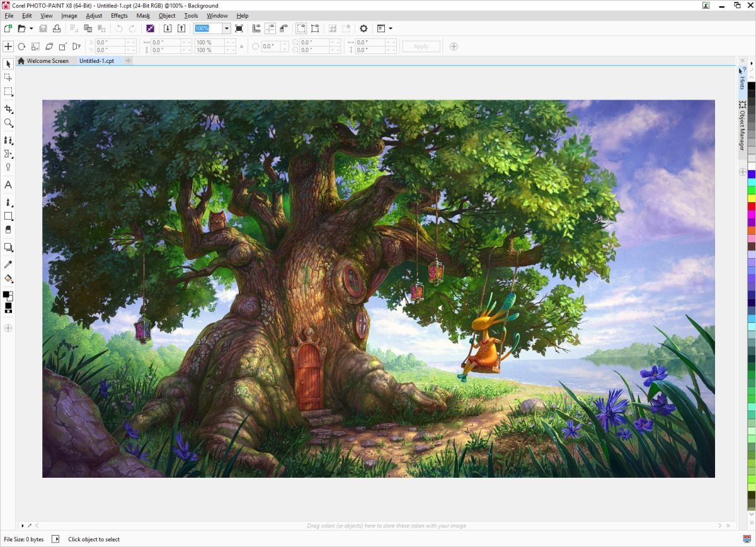This screenshot has height=547, width=756.
Task: Open the Options gear icon
Action: [364, 28]
